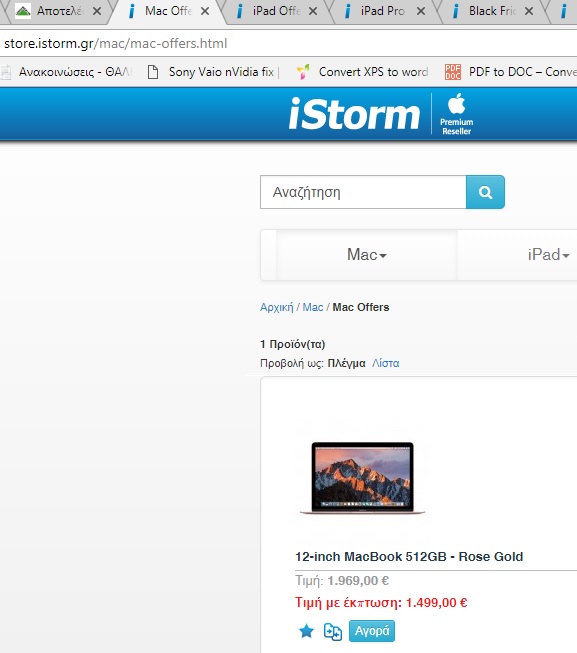Click the Convert XPS bookmark favicon
Image resolution: width=577 pixels, height=653 pixels.
(303, 72)
